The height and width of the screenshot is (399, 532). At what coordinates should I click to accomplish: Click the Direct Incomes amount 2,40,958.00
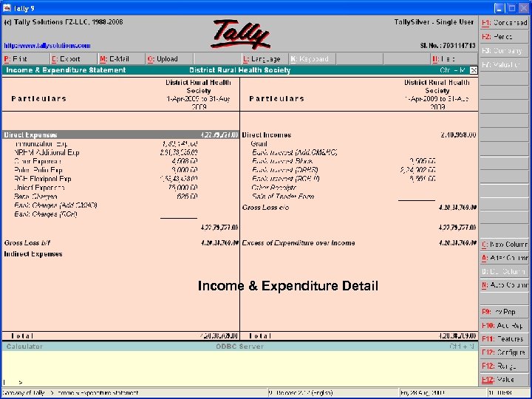point(458,135)
